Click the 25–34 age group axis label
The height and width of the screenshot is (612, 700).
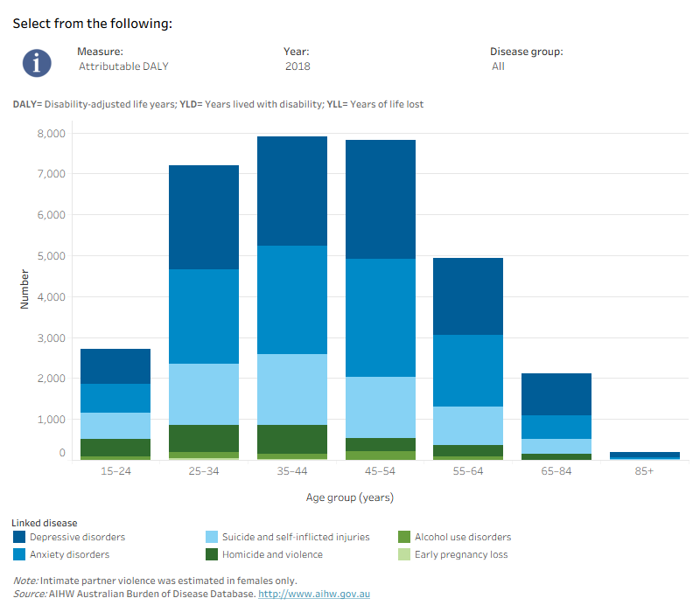pos(204,471)
